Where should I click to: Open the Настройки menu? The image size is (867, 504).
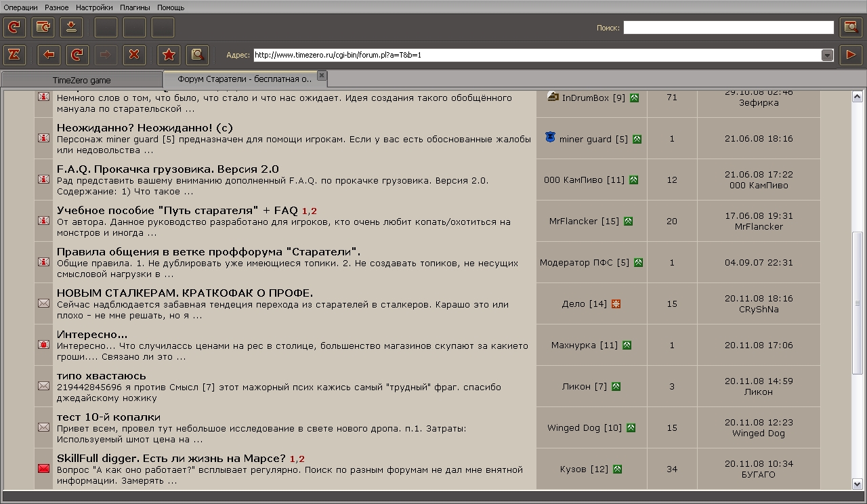pyautogui.click(x=94, y=7)
